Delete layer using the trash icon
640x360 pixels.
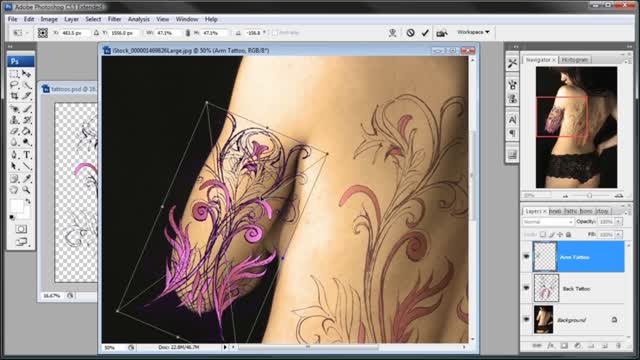tap(619, 346)
